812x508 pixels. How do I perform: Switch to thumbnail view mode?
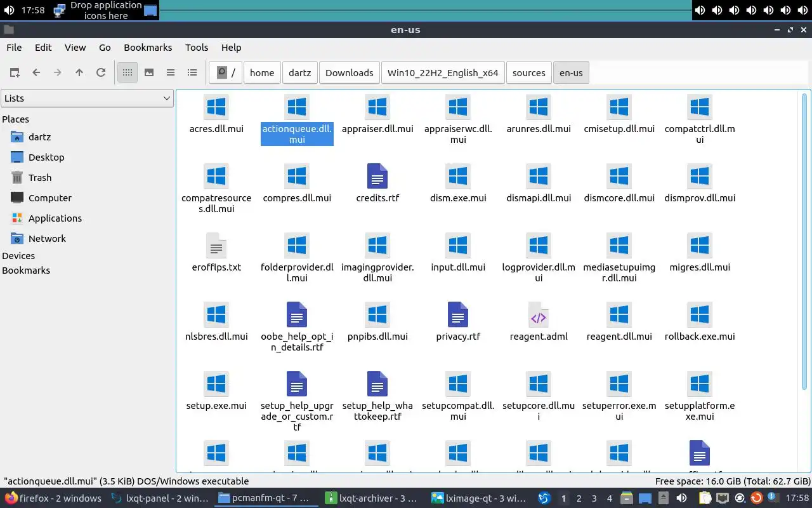tap(149, 72)
